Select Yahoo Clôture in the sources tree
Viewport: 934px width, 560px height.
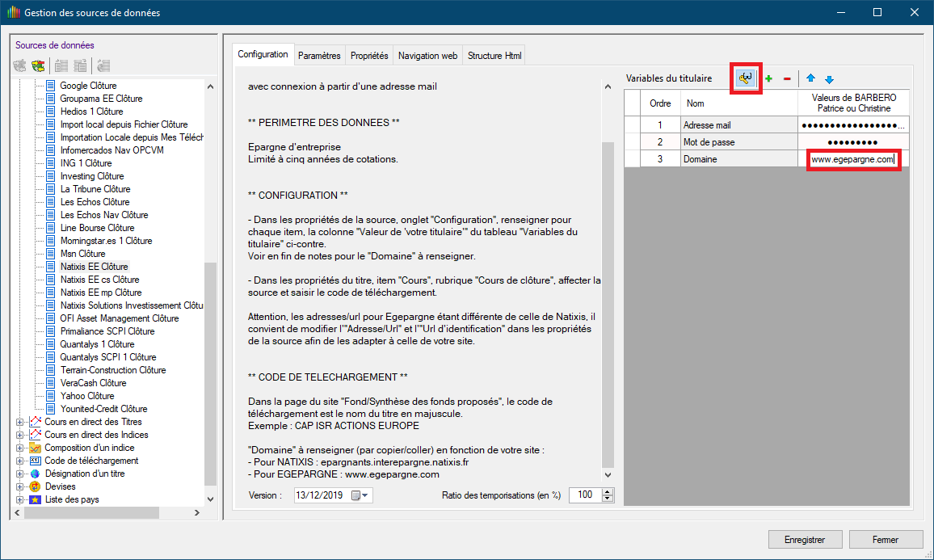coord(87,396)
